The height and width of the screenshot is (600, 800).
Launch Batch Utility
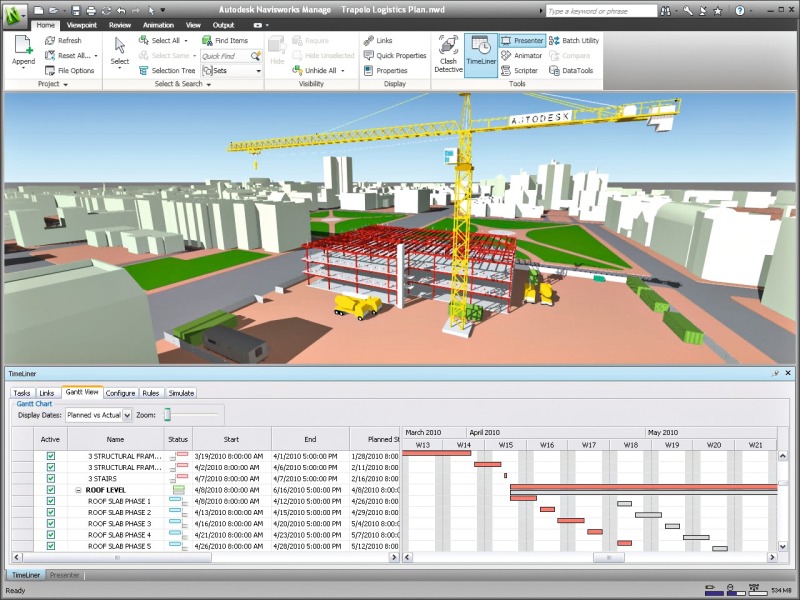click(x=574, y=40)
